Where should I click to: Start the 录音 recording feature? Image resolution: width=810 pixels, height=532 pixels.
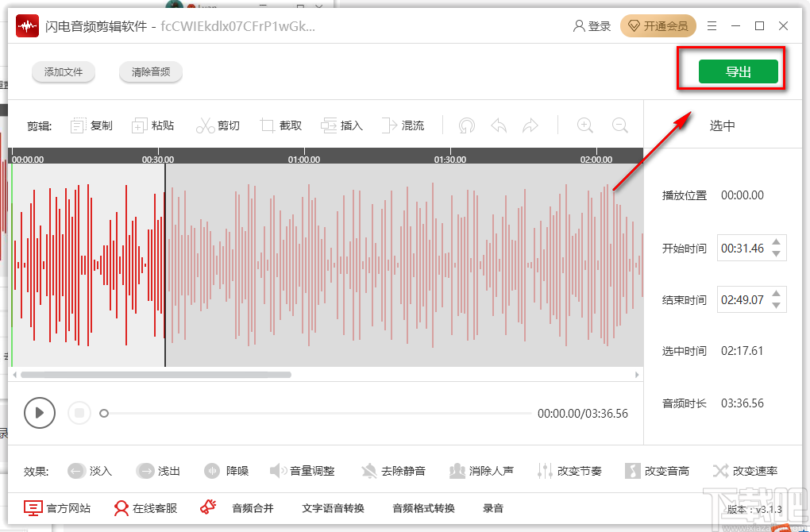pos(493,508)
